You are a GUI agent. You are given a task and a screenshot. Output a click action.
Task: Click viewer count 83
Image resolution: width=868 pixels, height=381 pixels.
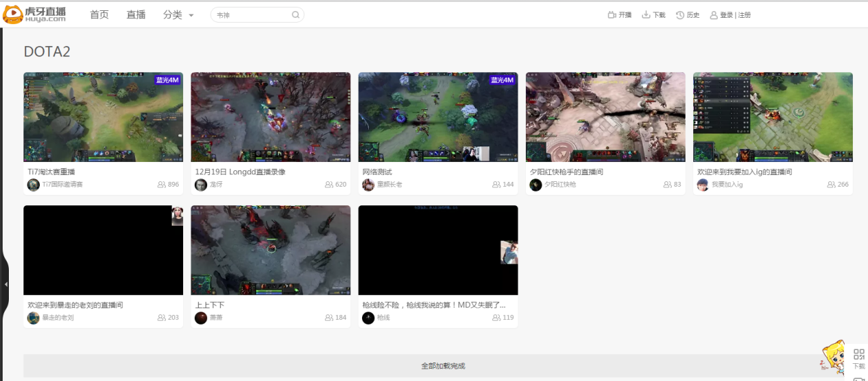click(673, 185)
